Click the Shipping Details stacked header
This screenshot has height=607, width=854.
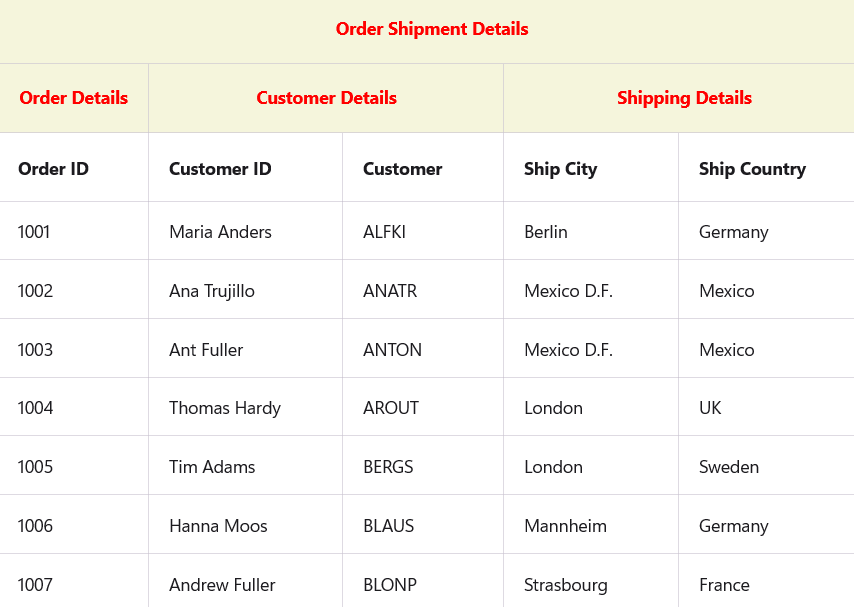684,98
